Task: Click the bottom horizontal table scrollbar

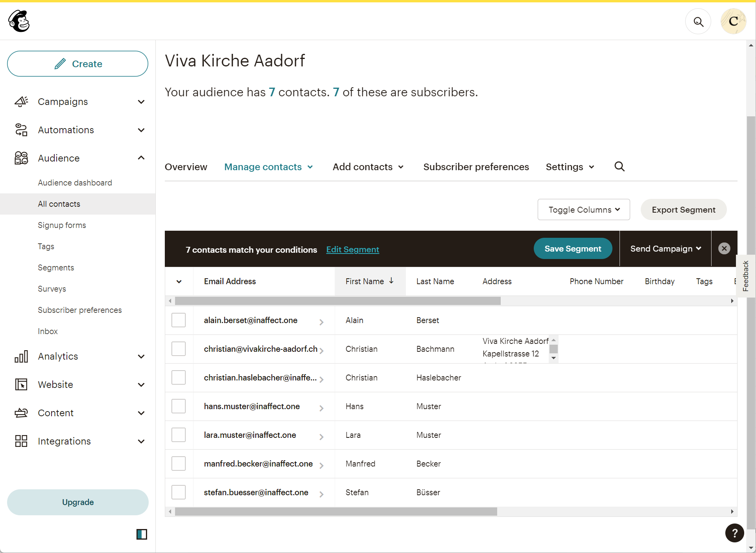Action: 336,511
